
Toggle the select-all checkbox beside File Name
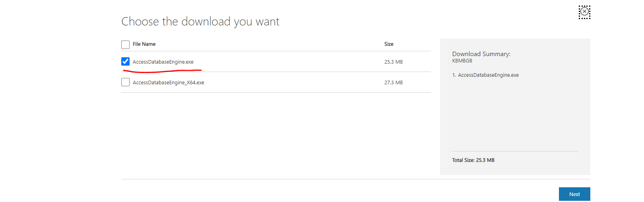[125, 45]
